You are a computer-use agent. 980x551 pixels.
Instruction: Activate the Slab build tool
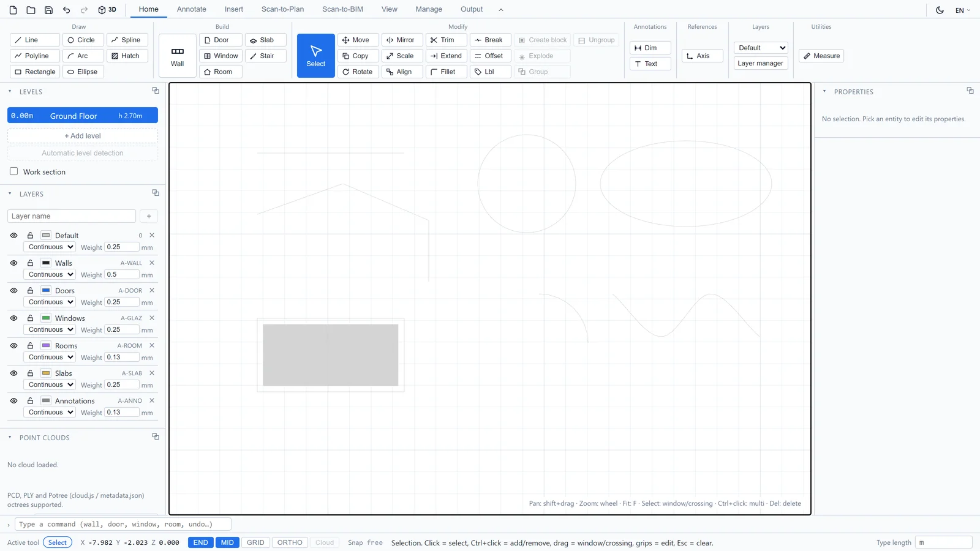(x=266, y=40)
